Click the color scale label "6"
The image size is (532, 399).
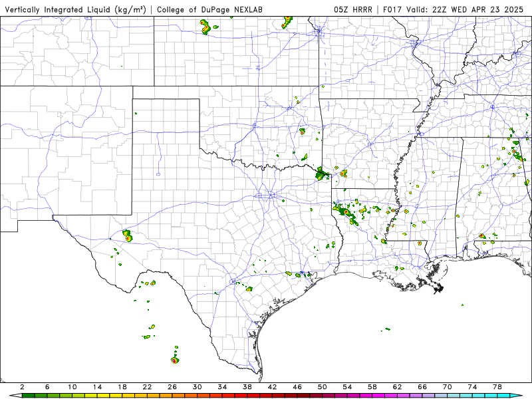coord(47,387)
